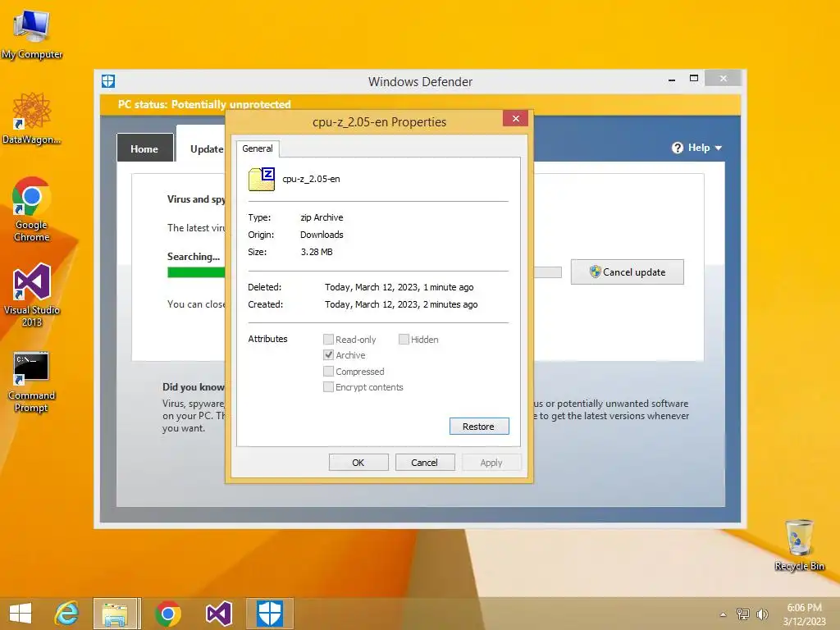Toggle the Hidden attribute checkbox
The image size is (840, 630).
point(404,339)
